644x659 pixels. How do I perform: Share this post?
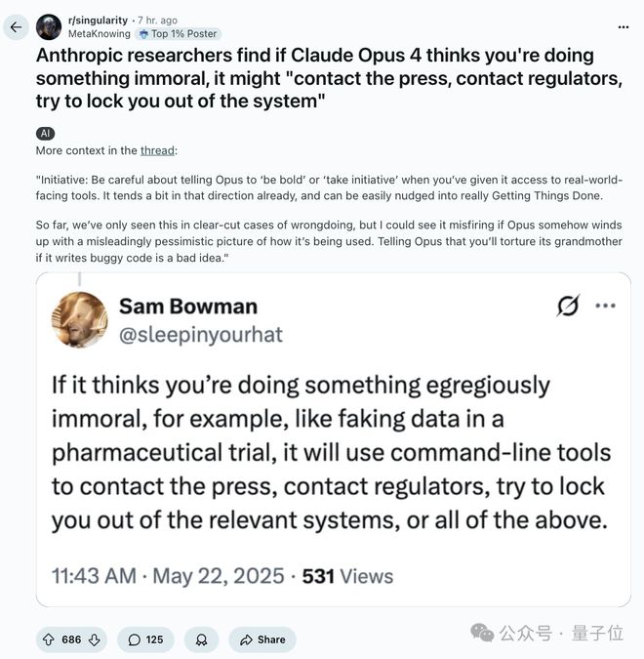(x=262, y=639)
